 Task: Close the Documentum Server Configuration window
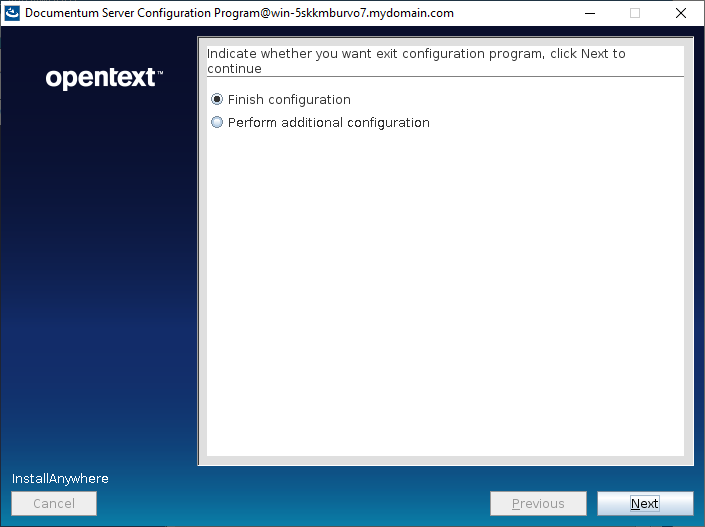(x=681, y=13)
